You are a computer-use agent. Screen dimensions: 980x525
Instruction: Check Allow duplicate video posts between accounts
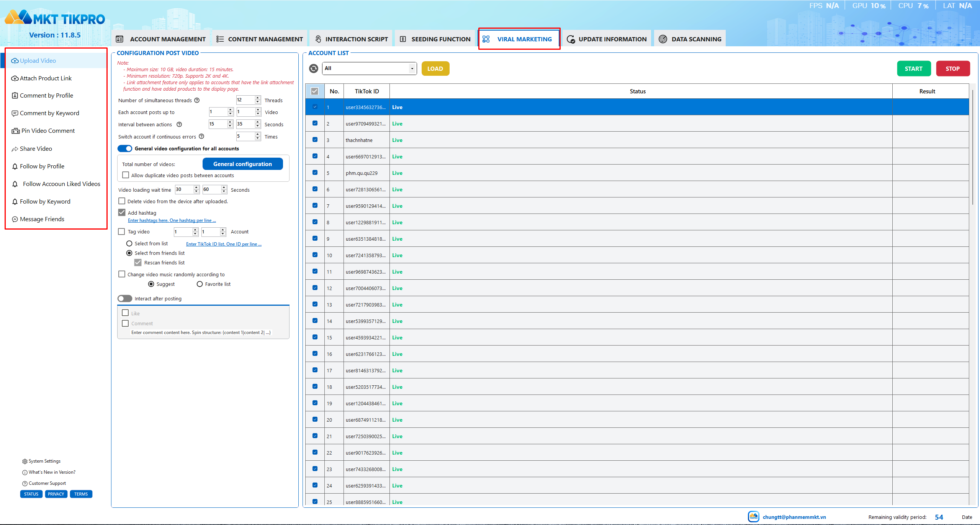tap(125, 175)
